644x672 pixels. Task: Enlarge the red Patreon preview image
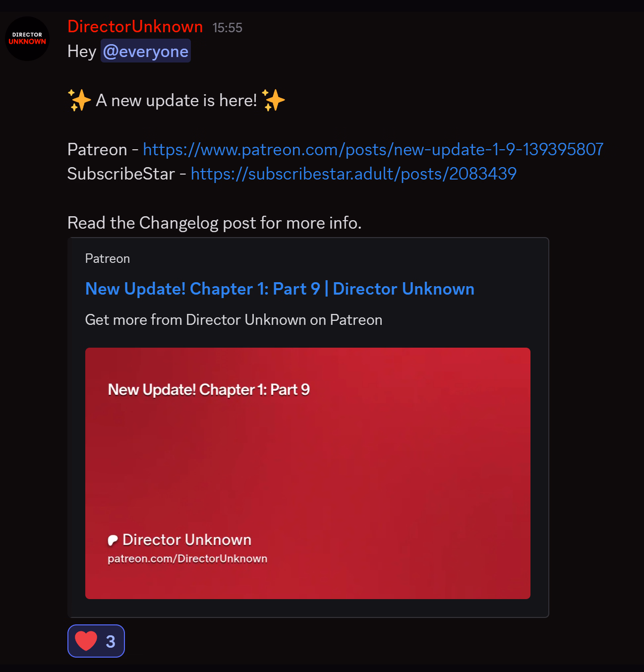tap(308, 473)
